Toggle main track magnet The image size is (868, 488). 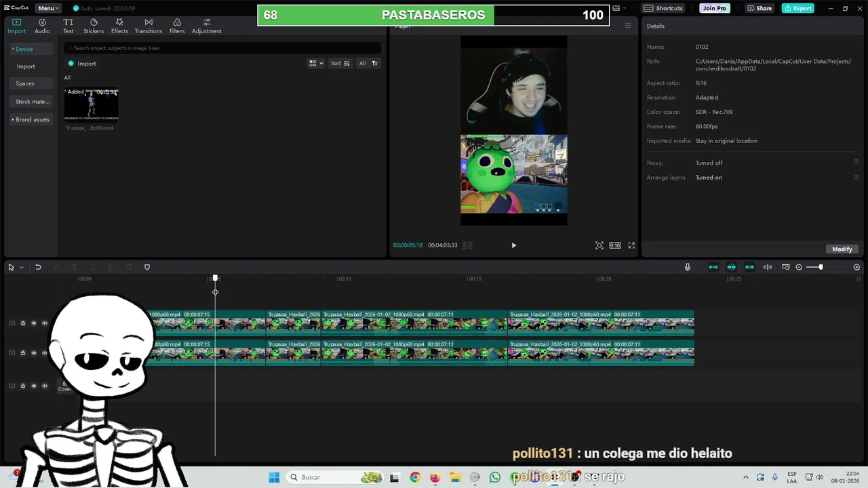(x=713, y=267)
